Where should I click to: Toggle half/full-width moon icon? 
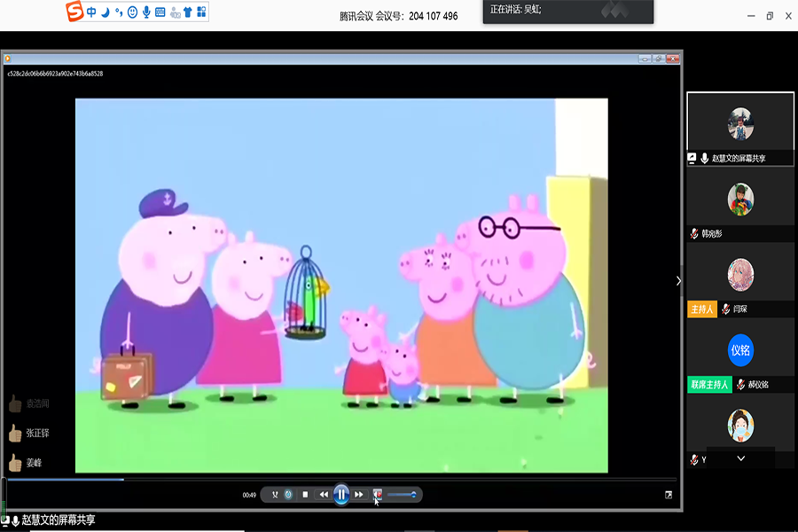click(106, 12)
